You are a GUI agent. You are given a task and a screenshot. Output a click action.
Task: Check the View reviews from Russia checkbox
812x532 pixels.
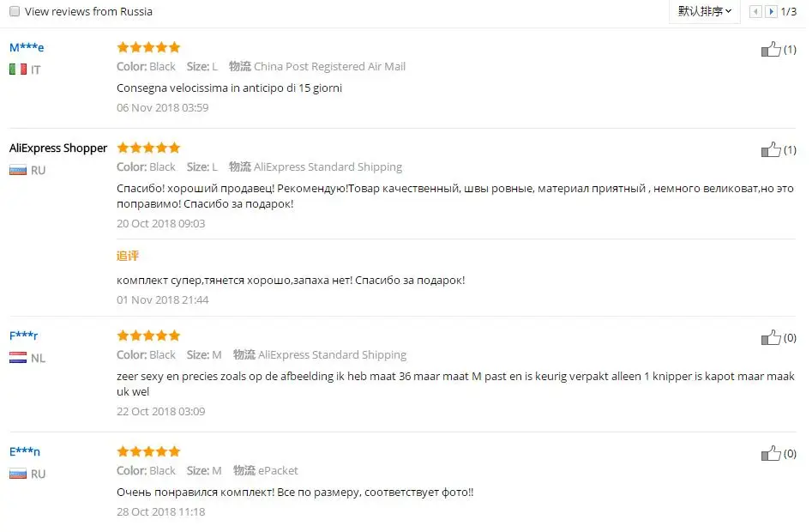coord(15,11)
